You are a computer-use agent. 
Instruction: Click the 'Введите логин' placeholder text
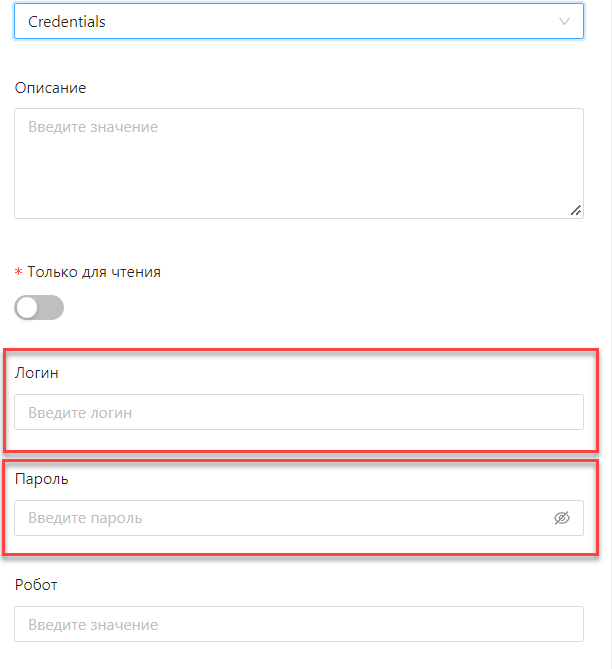[80, 413]
